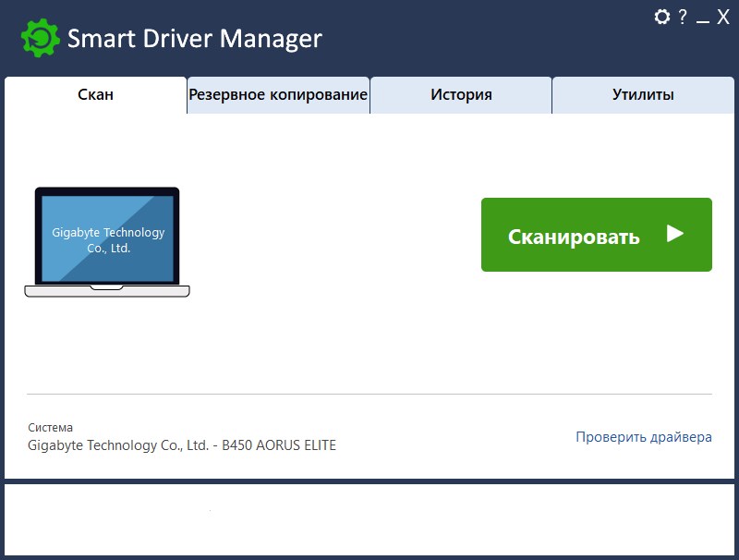Start scanning with the Сканировать button
This screenshot has height=560, width=739.
coord(596,236)
